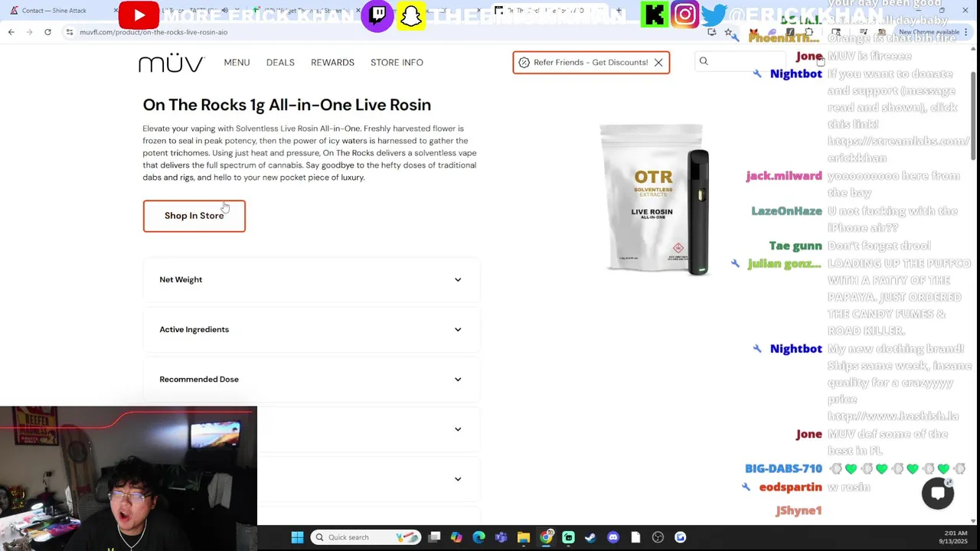The image size is (980, 551).
Task: Expand the Active Ingredients section
Action: [310, 330]
